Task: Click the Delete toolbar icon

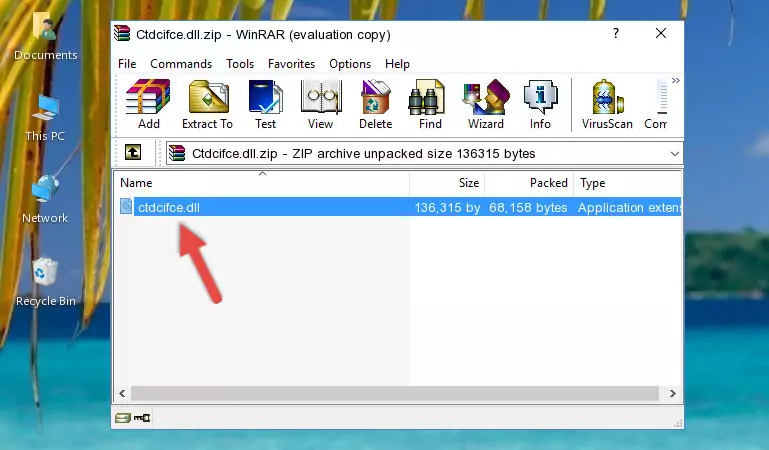Action: pos(376,104)
